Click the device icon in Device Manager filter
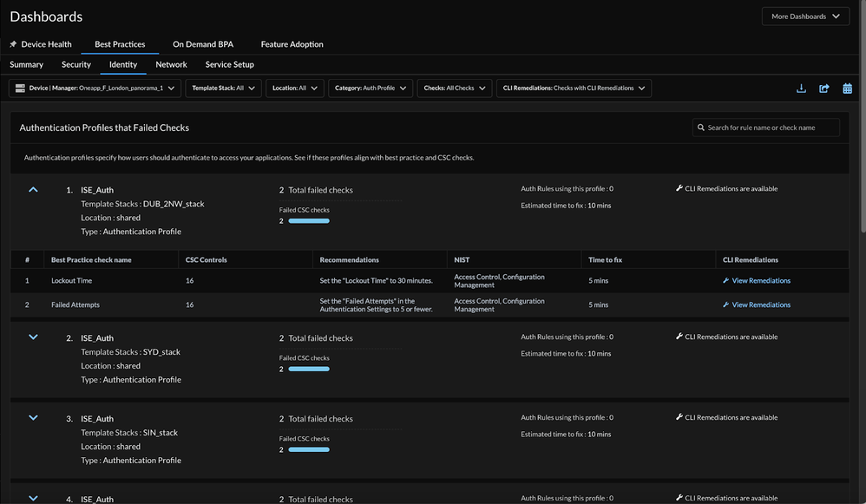Screen dimensions: 866x504 tap(20, 88)
